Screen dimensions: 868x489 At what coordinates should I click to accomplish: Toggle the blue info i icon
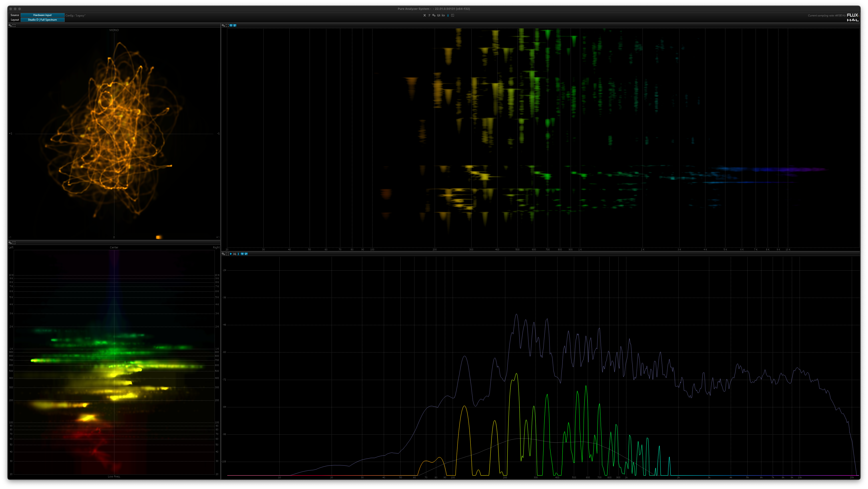(x=448, y=16)
